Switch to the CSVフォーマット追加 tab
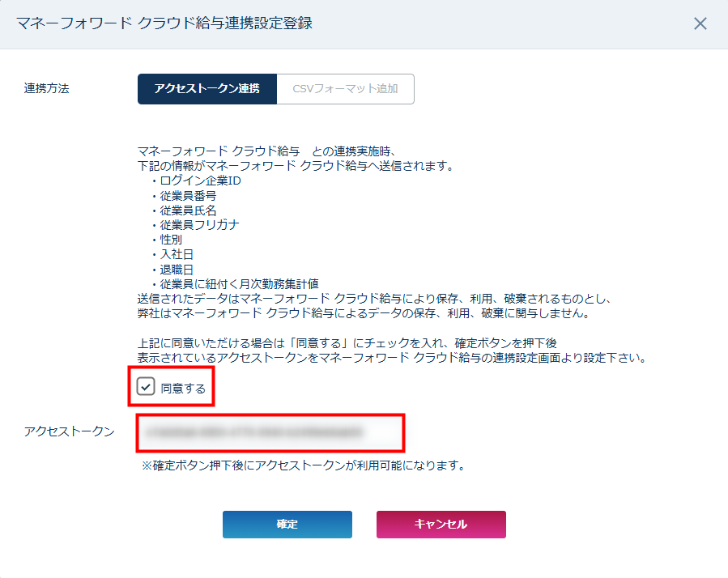Screen dimensions: 728x578 pos(345,89)
